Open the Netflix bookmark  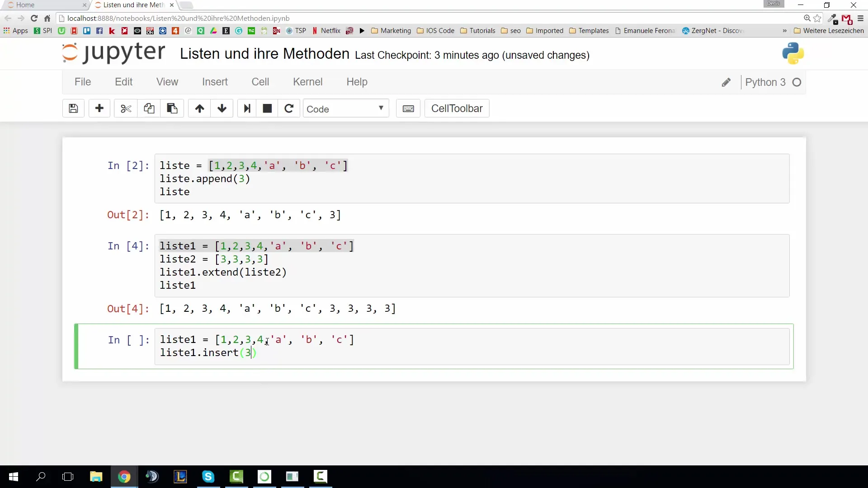(x=326, y=31)
